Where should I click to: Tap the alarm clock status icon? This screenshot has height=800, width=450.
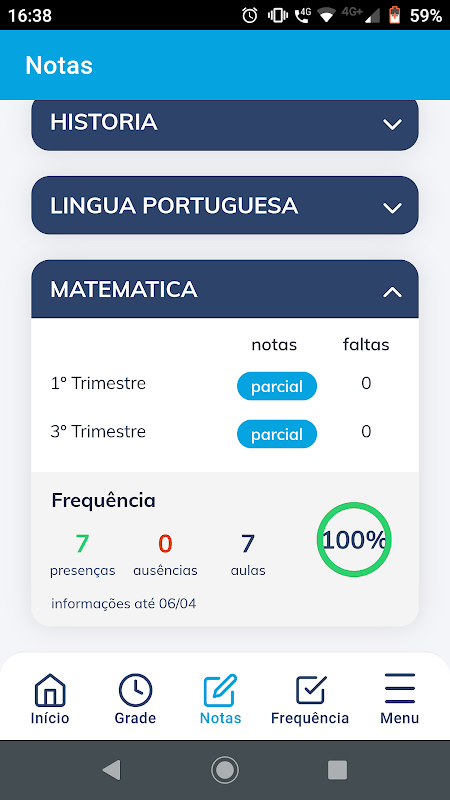pyautogui.click(x=250, y=16)
